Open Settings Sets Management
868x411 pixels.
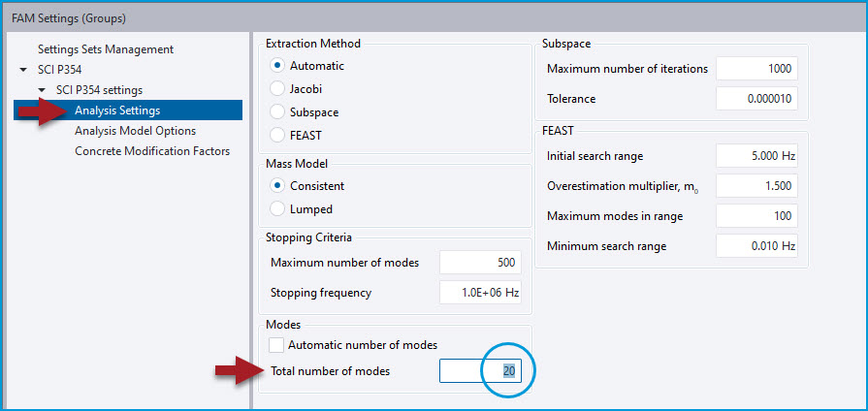pyautogui.click(x=105, y=49)
